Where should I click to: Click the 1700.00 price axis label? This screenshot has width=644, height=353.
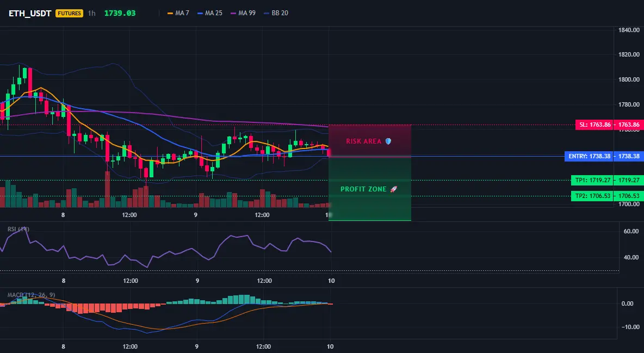629,204
